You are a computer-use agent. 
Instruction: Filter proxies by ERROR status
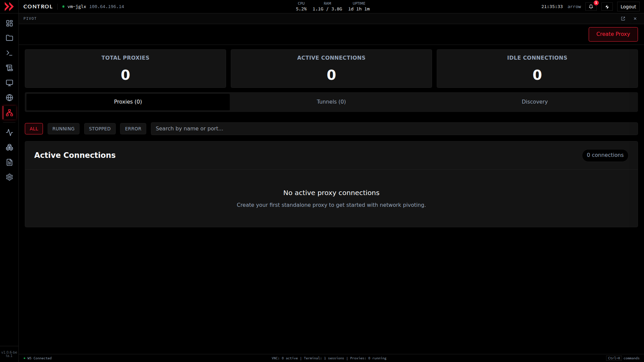point(133,129)
